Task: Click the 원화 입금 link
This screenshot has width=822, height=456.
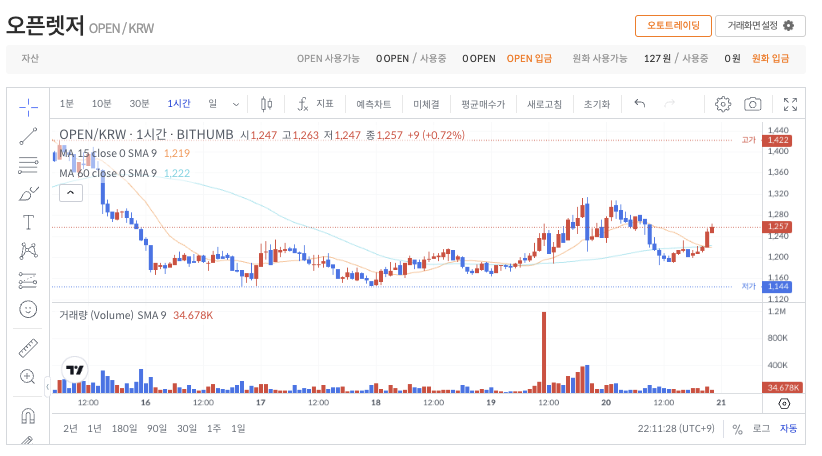Action: 770,58
